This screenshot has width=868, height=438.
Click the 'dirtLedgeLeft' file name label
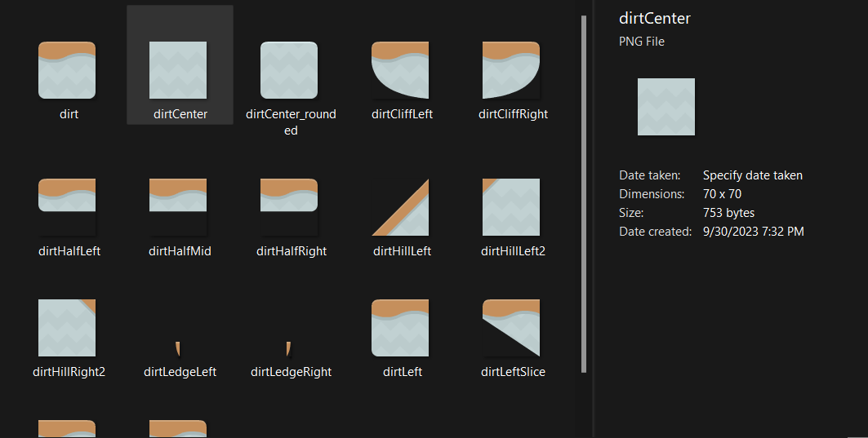[180, 372]
